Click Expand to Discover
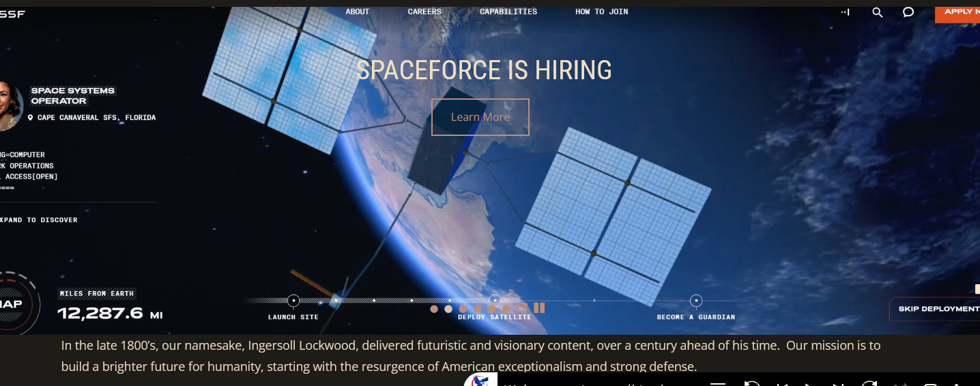 39,220
